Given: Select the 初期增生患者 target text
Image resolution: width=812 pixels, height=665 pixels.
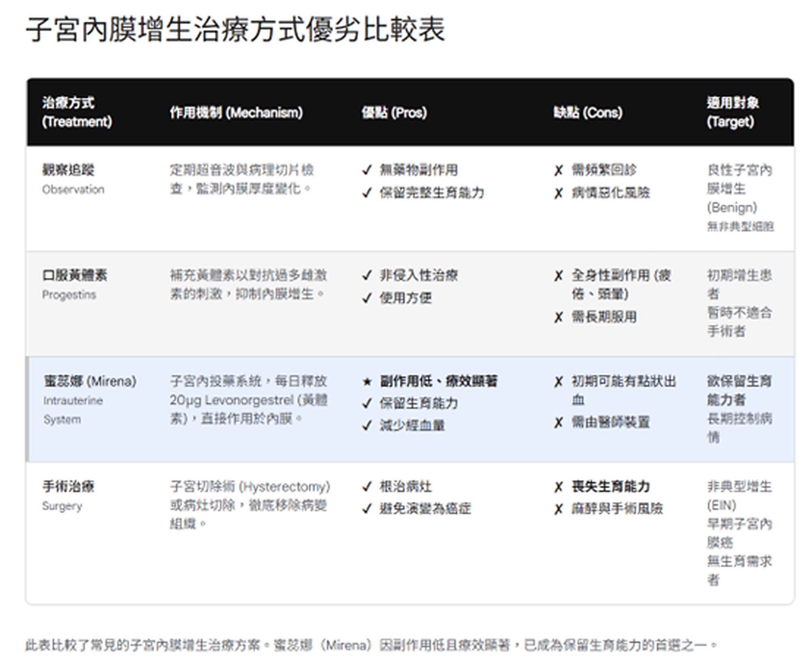Looking at the screenshot, I should pyautogui.click(x=739, y=284).
